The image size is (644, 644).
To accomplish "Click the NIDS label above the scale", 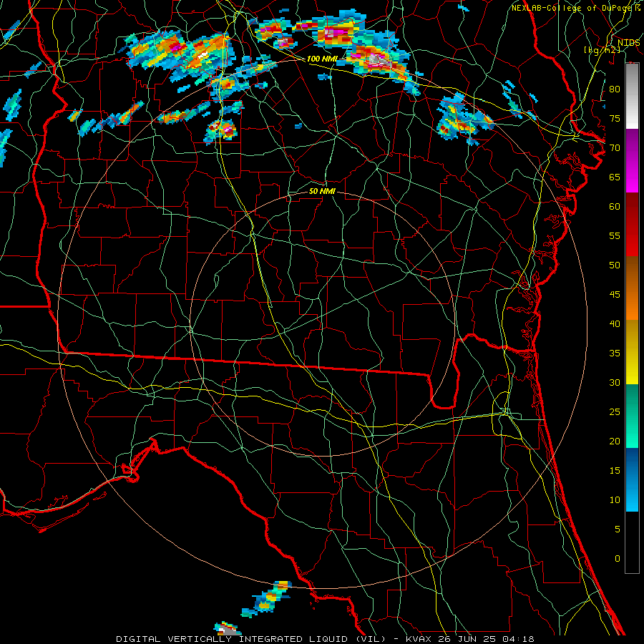I will 629,43.
